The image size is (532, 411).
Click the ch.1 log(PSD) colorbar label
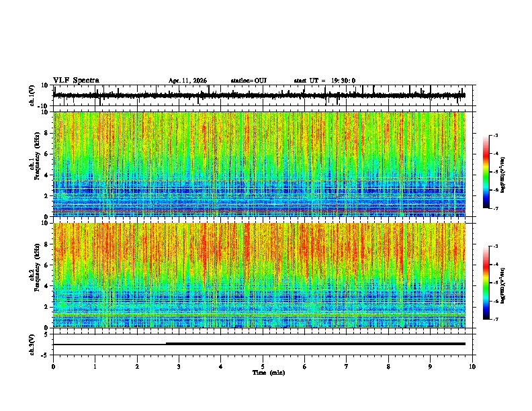click(503, 175)
